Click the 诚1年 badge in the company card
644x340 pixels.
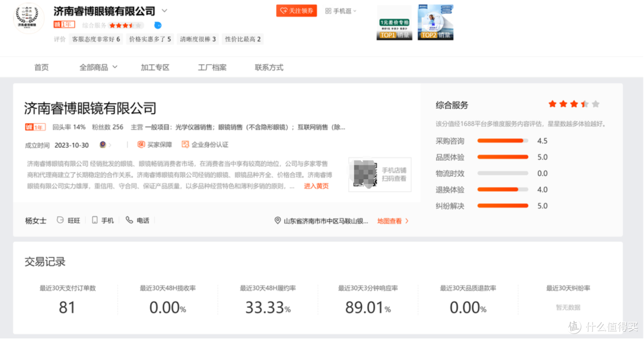click(35, 127)
